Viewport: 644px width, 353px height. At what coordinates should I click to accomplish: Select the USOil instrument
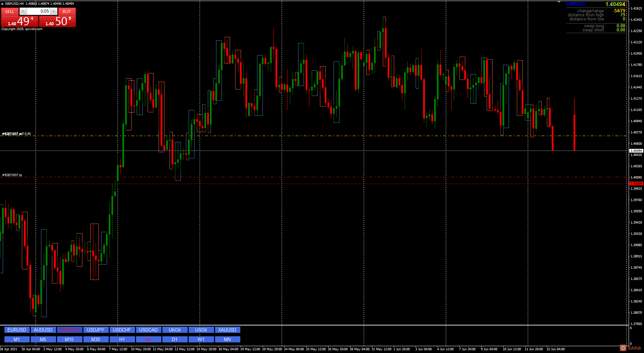(x=201, y=330)
